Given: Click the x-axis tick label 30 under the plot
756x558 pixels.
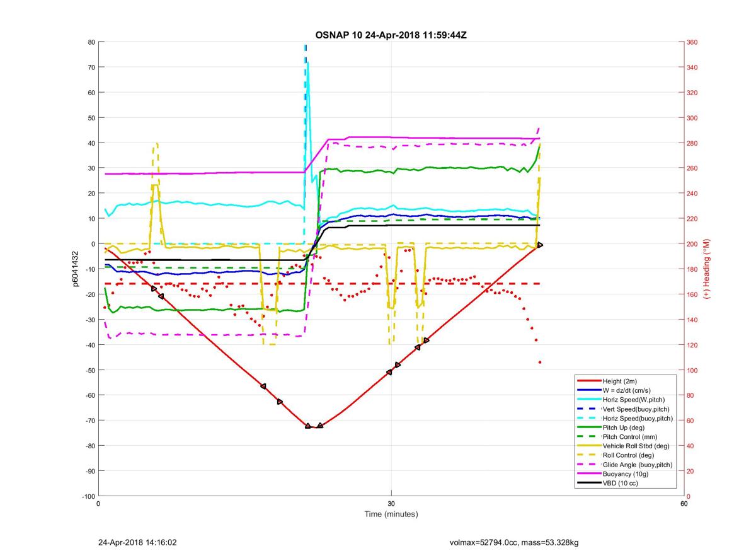Looking at the screenshot, I should click(x=391, y=504).
